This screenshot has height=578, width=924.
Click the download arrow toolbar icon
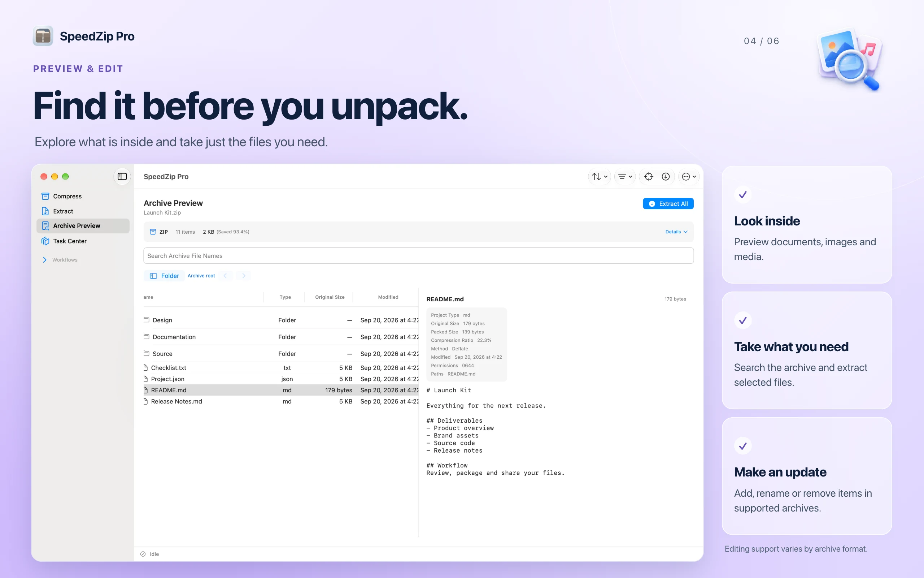click(x=666, y=177)
